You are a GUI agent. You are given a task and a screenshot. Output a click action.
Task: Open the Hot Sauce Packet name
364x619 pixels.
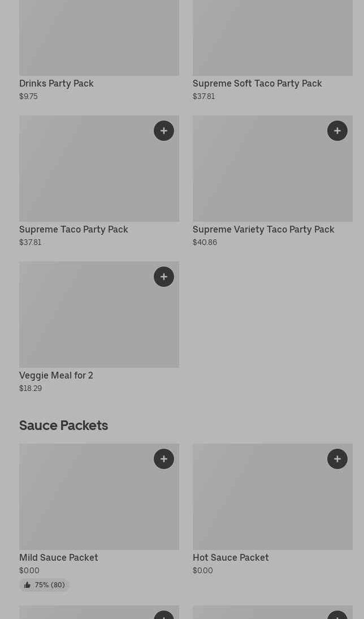(231, 558)
